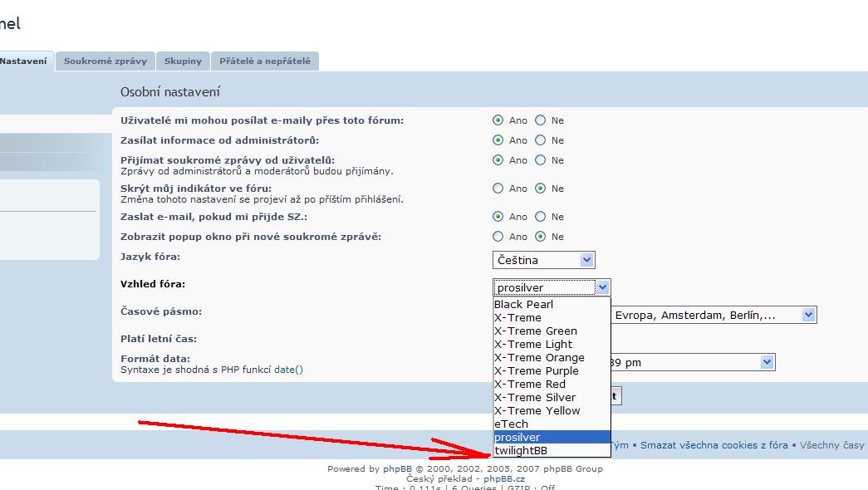Click 'Smazat všechna cookies z fóra' link
The height and width of the screenshot is (490, 868).
[x=714, y=445]
